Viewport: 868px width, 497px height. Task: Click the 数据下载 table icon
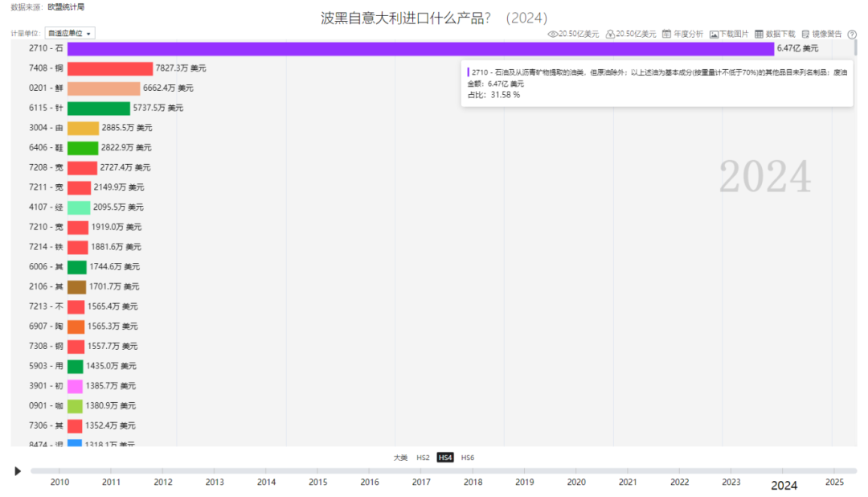(x=759, y=35)
